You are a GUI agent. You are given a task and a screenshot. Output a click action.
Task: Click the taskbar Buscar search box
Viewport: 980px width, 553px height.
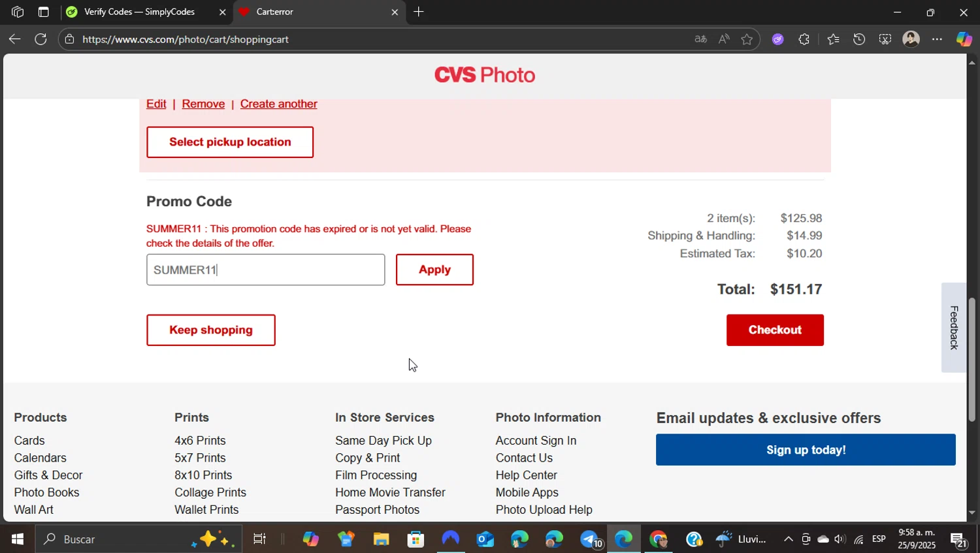pos(139,539)
